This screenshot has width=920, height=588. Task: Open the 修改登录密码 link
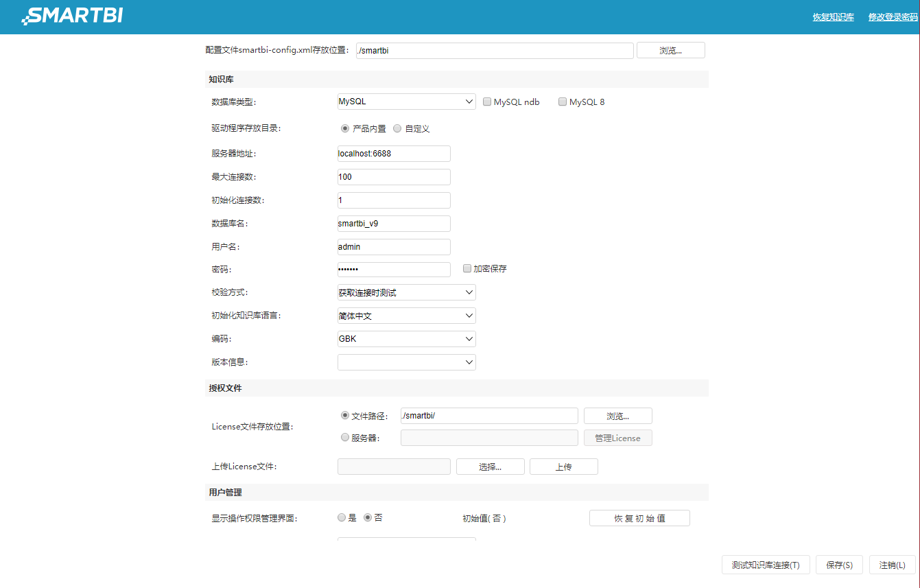893,17
